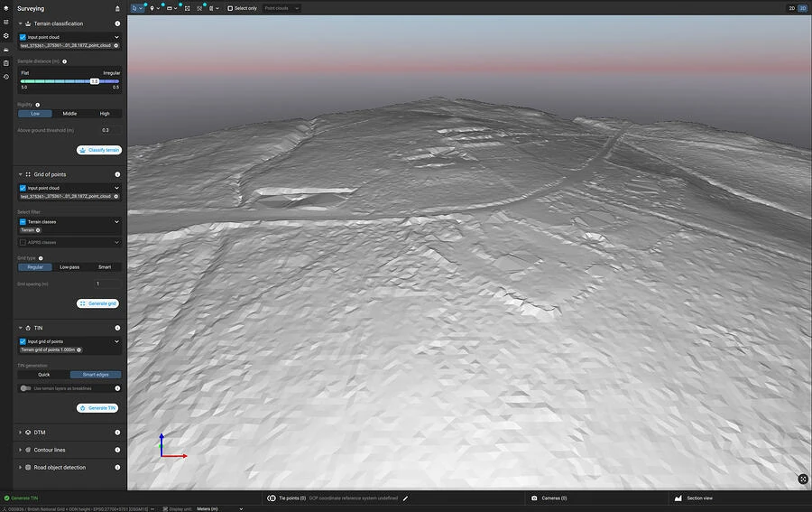
Task: Select the cursor selection tool in the top toolbar
Action: point(134,8)
